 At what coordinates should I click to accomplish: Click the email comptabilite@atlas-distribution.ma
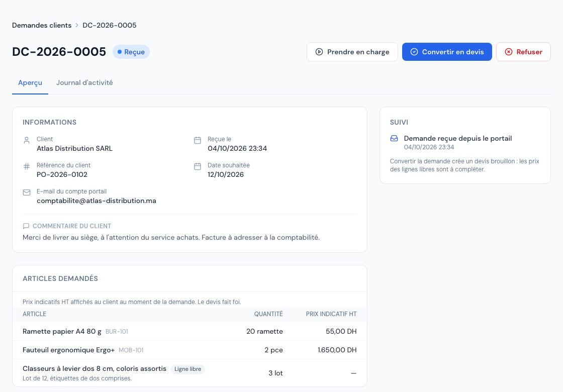click(x=96, y=201)
